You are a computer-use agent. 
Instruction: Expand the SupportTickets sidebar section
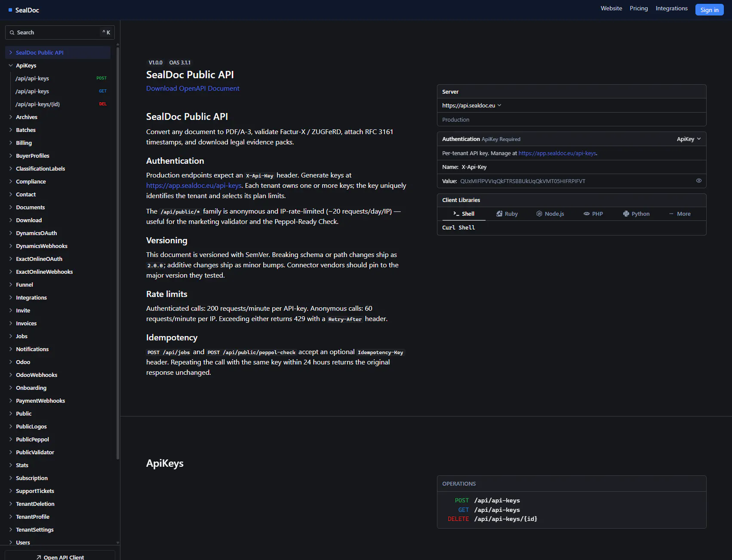tap(58, 491)
